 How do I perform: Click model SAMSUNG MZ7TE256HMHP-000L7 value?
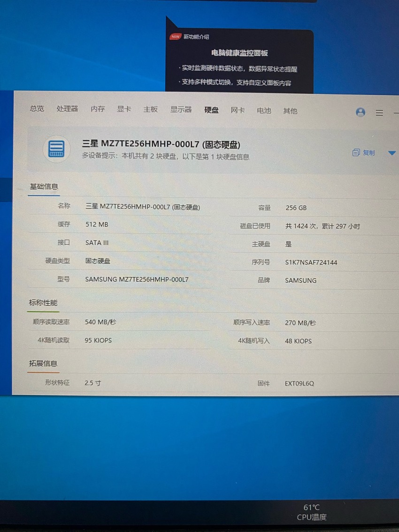[x=137, y=279]
